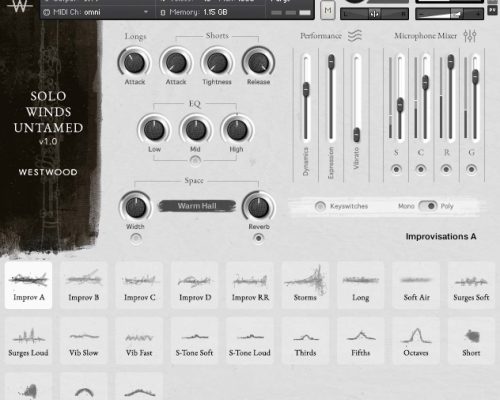The width and height of the screenshot is (500, 400).
Task: Select the Surges Soft articulation
Action: pos(471,285)
